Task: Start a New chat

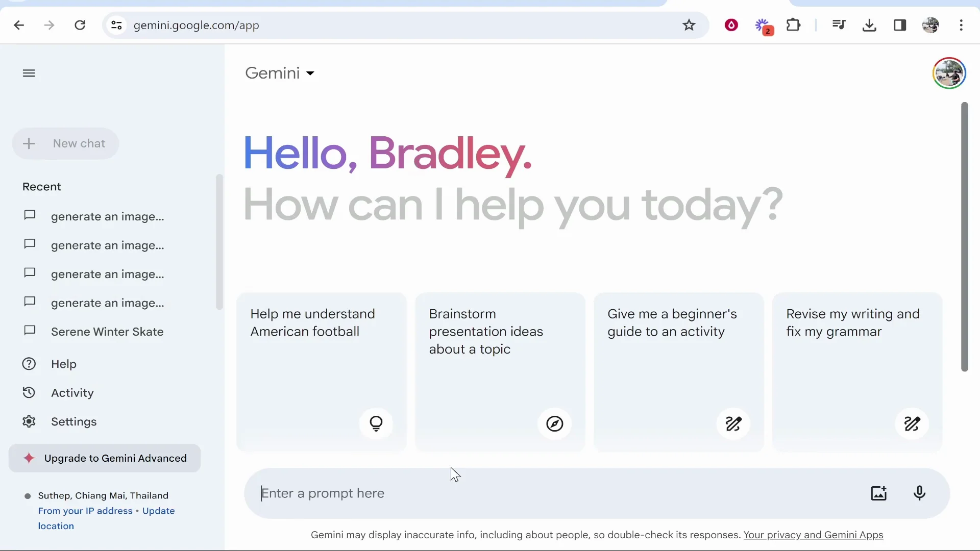Action: point(65,143)
